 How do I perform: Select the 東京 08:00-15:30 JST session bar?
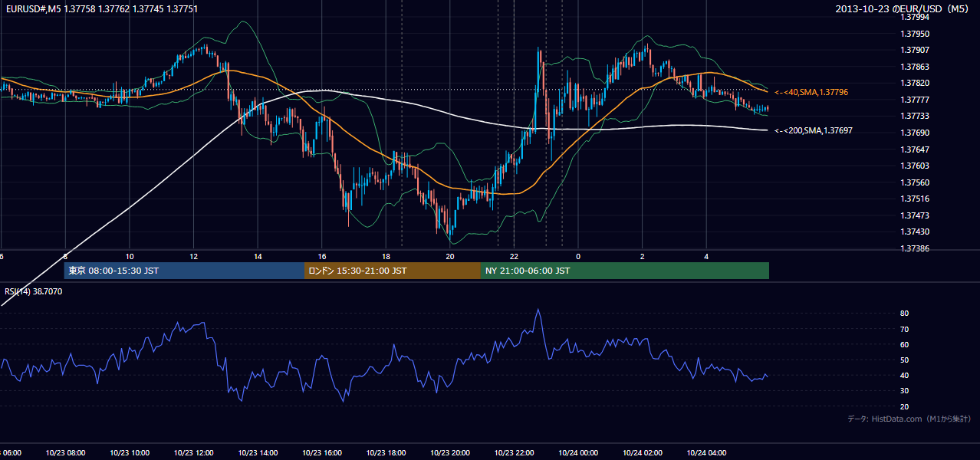[x=184, y=271]
